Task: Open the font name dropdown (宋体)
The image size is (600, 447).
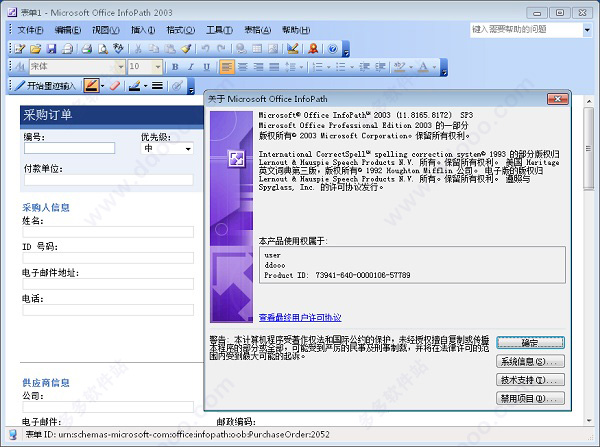Action: (121, 67)
